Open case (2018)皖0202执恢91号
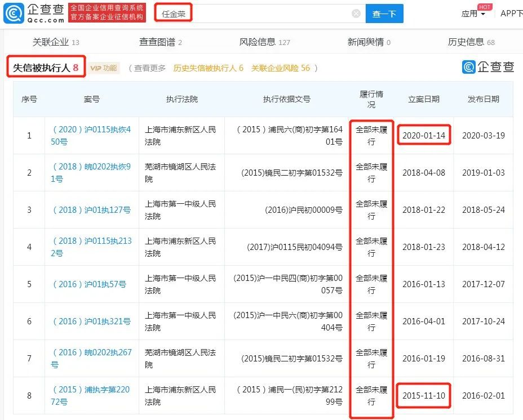Screen dimensions: 523x420 coord(91,173)
